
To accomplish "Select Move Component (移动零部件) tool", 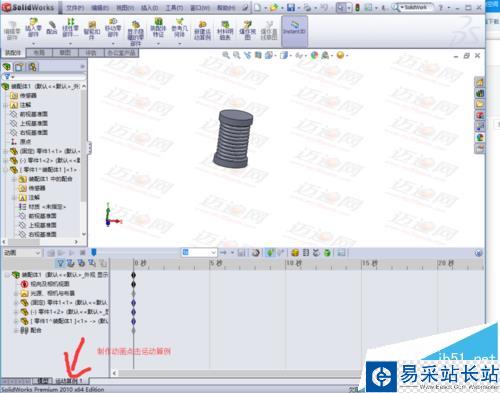I will point(113,28).
